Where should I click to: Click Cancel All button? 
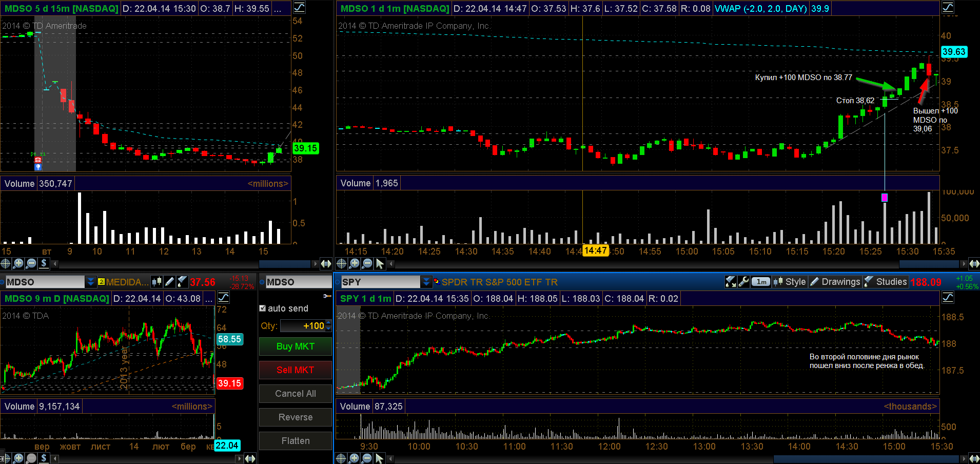pos(296,394)
